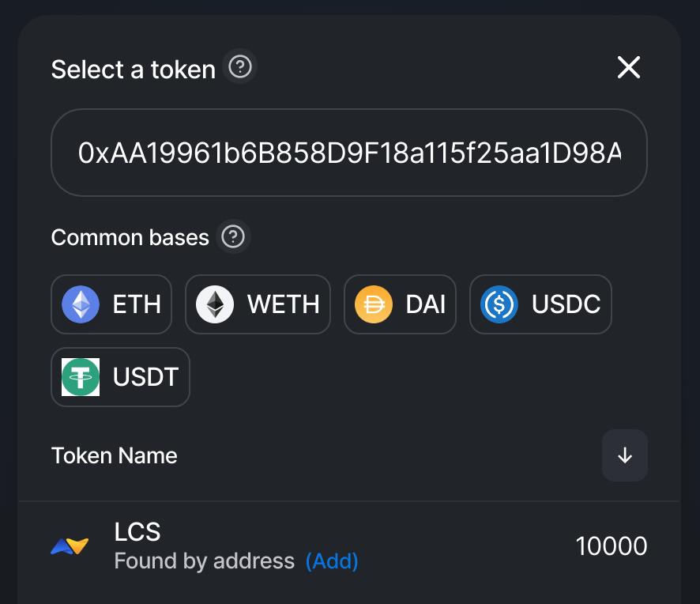
Task: Pick the WETH common base chip
Action: (x=258, y=304)
